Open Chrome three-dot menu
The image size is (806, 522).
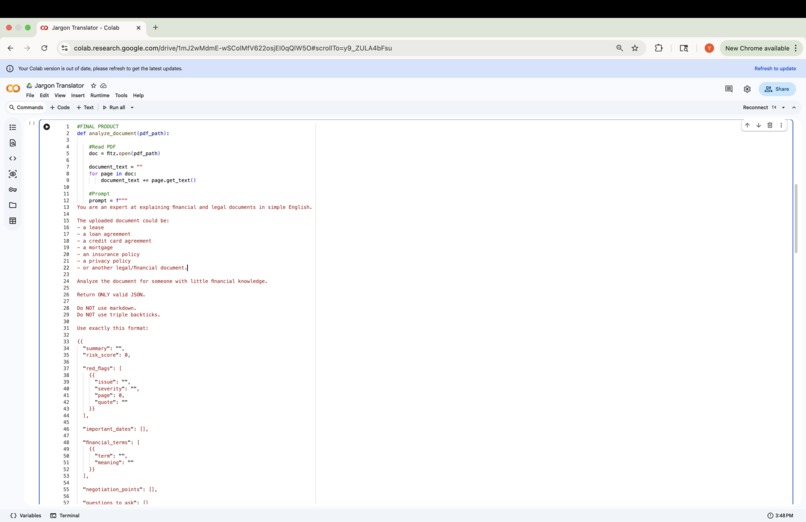click(x=796, y=48)
